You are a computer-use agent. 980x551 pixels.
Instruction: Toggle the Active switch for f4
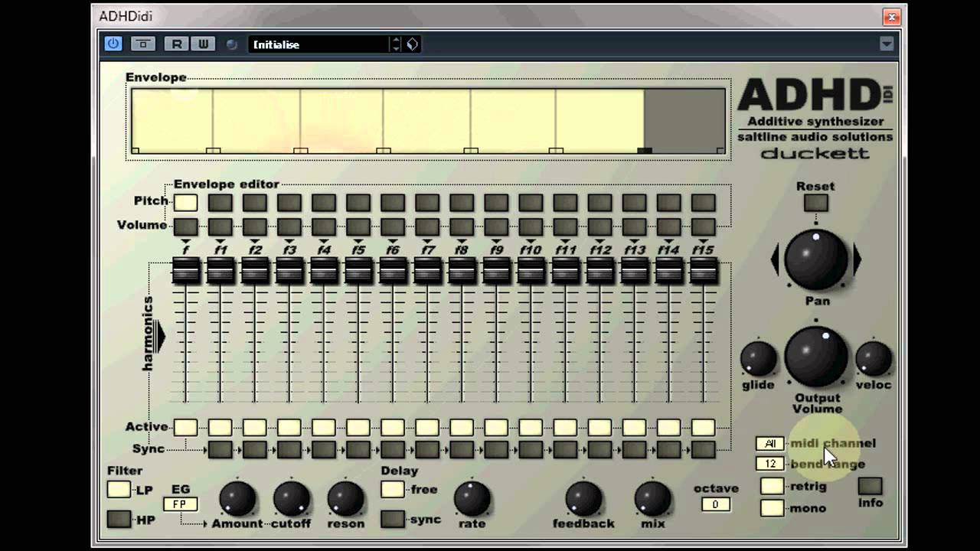(324, 427)
